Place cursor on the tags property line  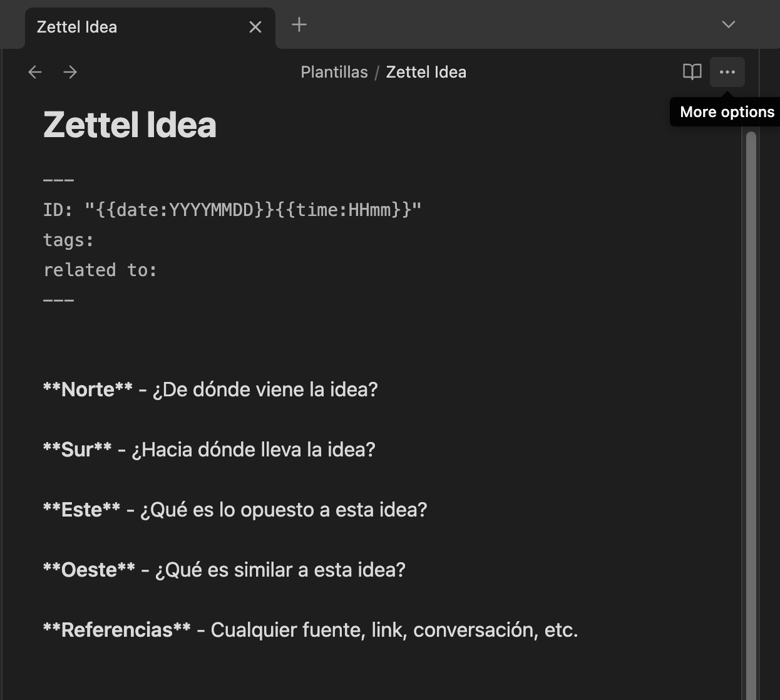click(x=69, y=240)
